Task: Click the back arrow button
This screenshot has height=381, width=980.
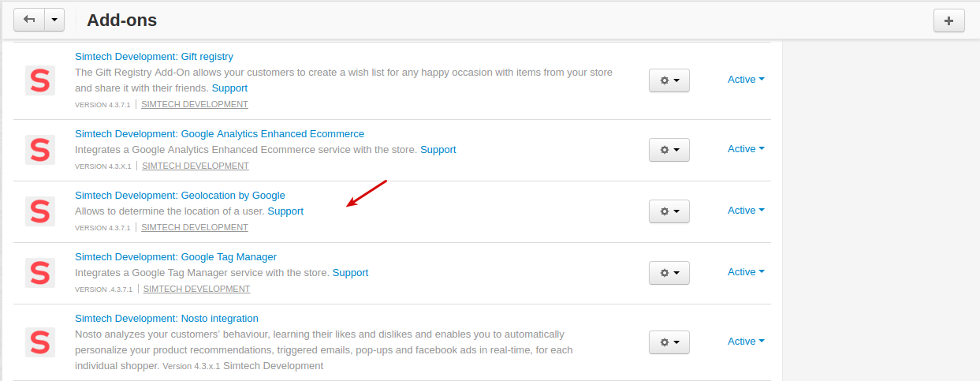Action: pos(29,21)
